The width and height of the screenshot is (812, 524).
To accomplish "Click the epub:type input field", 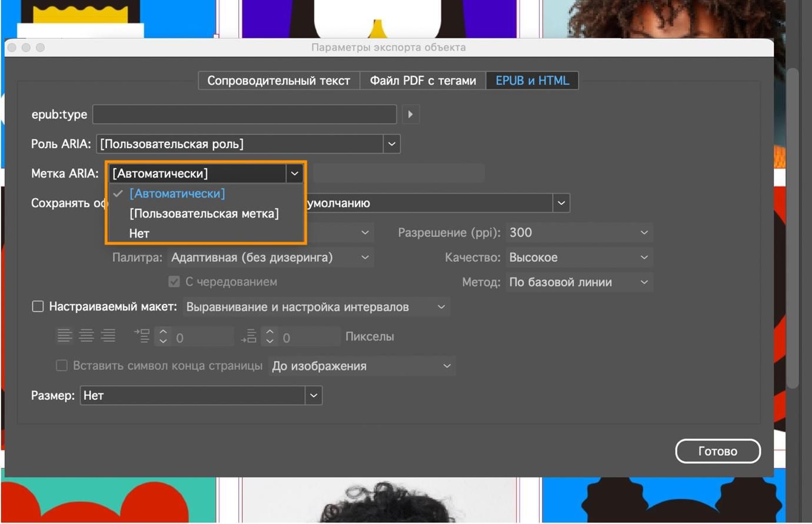I will 244,114.
